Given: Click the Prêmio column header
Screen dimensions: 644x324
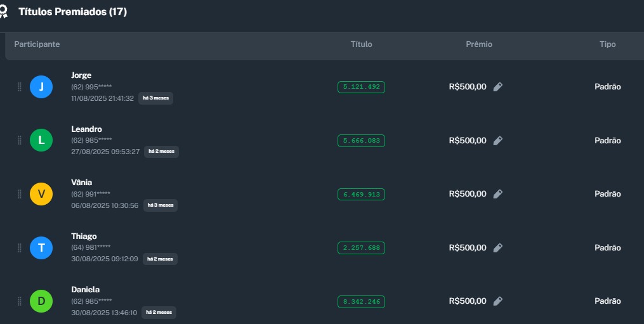Looking at the screenshot, I should (479, 44).
